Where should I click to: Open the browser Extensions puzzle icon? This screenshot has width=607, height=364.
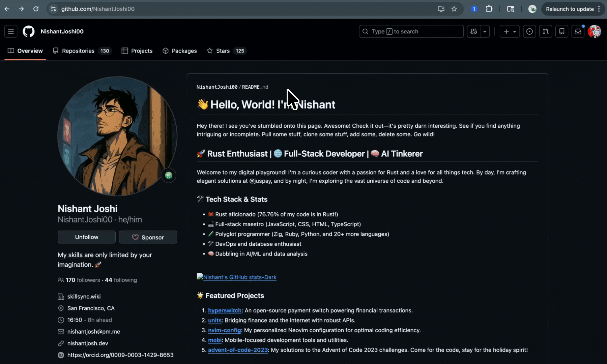[489, 9]
